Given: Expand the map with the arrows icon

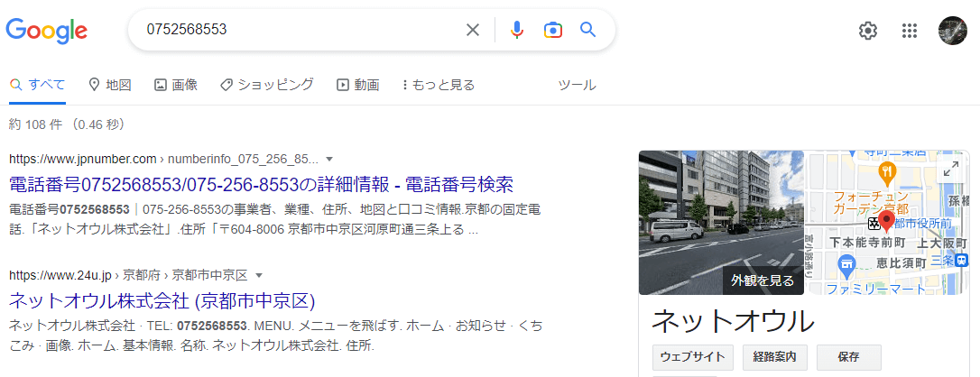Looking at the screenshot, I should pyautogui.click(x=950, y=170).
